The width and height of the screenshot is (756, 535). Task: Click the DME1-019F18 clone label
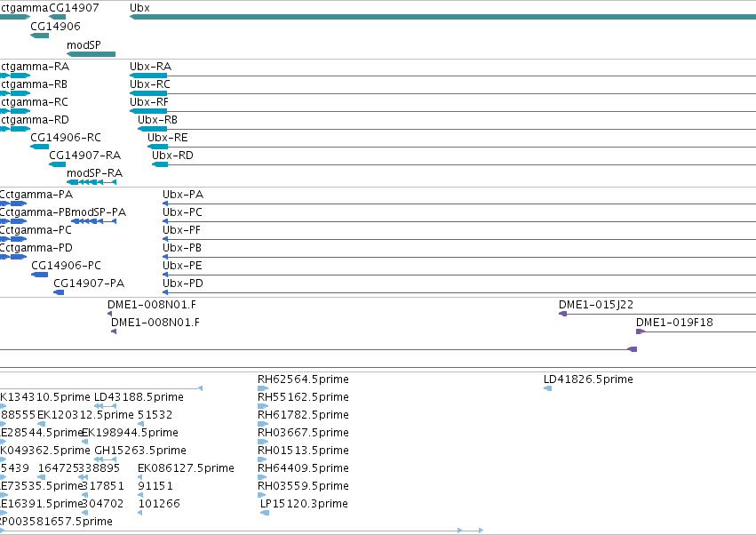674,323
